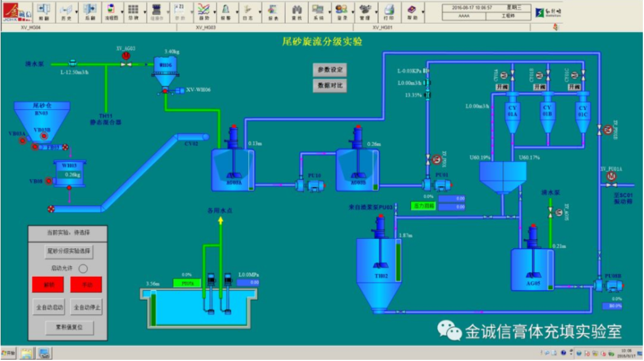Click the 查找 binoculars search icon
This screenshot has height=361, width=644.
(x=297, y=11)
